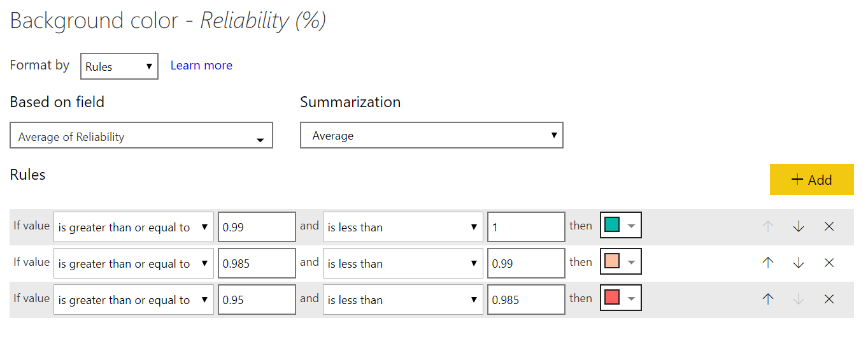Viewport: 868px width, 362px height.
Task: Open first rule's greater-than-or-equal operator dropdown
Action: click(133, 227)
